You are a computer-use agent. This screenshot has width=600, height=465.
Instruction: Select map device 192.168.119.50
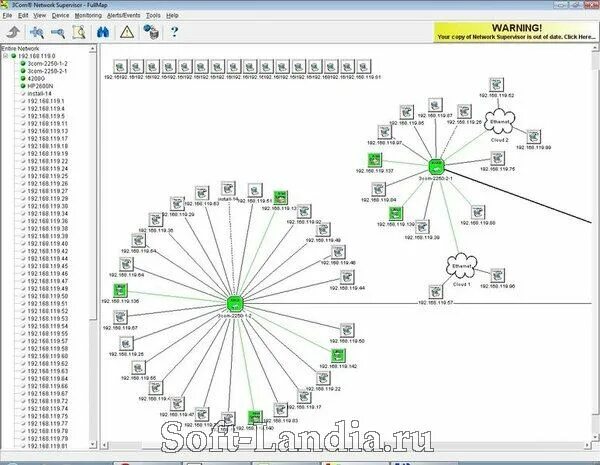click(x=347, y=330)
